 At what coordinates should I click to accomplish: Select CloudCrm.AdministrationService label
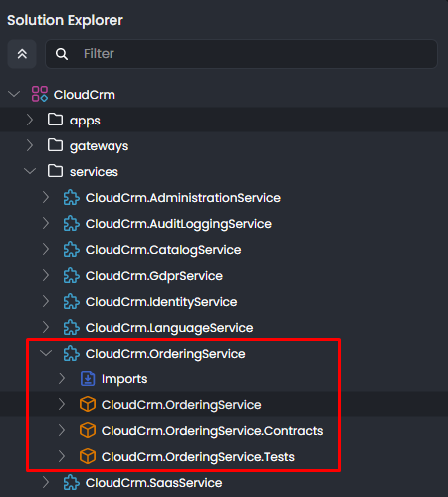[x=183, y=198]
